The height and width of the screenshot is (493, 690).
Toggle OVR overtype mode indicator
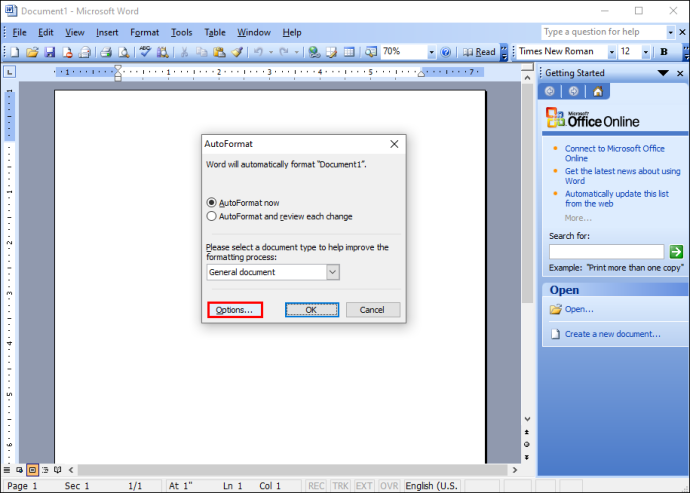[389, 486]
